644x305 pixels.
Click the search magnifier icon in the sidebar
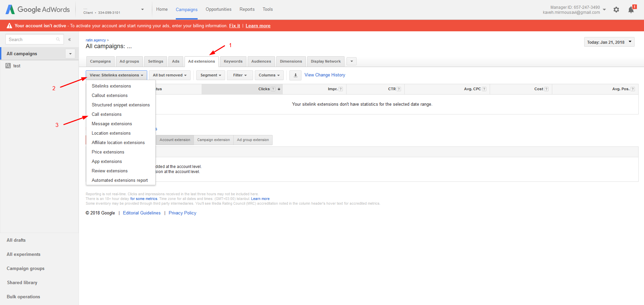click(x=58, y=39)
